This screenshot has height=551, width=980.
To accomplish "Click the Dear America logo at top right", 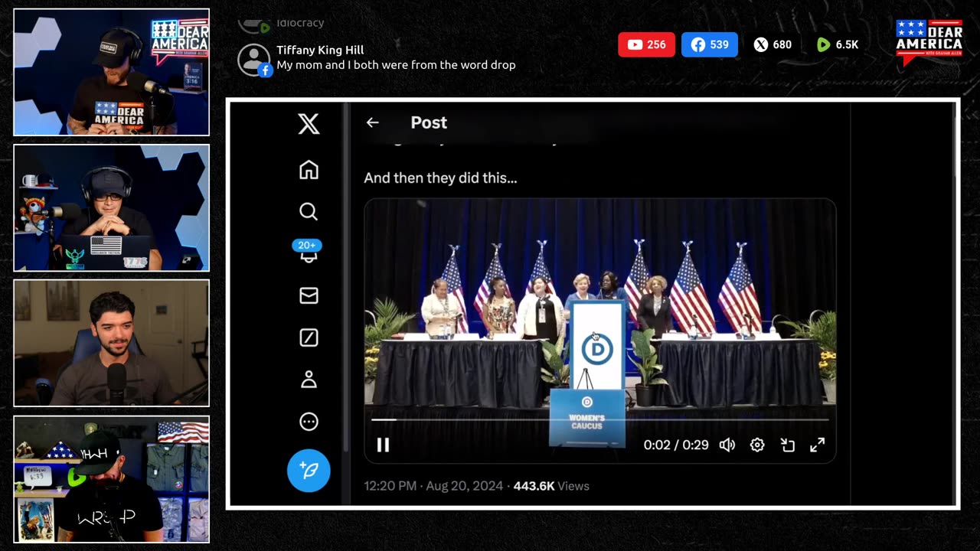I will click(929, 41).
